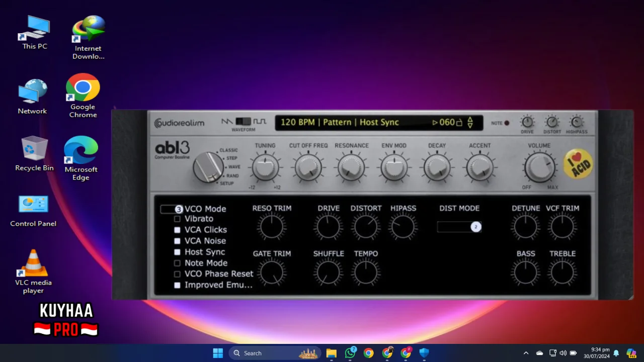
Task: Open the notification bell in taskbar
Action: 616,353
